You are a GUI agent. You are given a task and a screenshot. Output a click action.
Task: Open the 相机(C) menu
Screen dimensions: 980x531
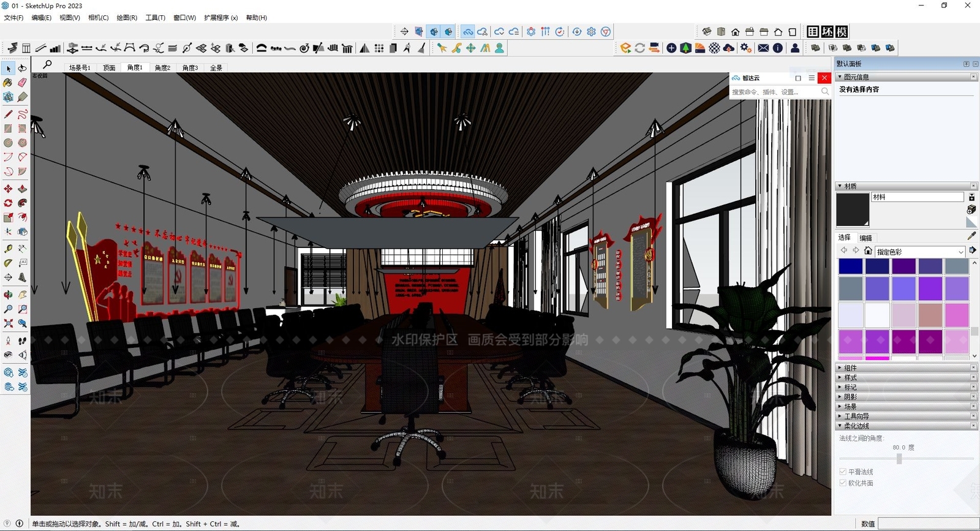click(x=98, y=18)
